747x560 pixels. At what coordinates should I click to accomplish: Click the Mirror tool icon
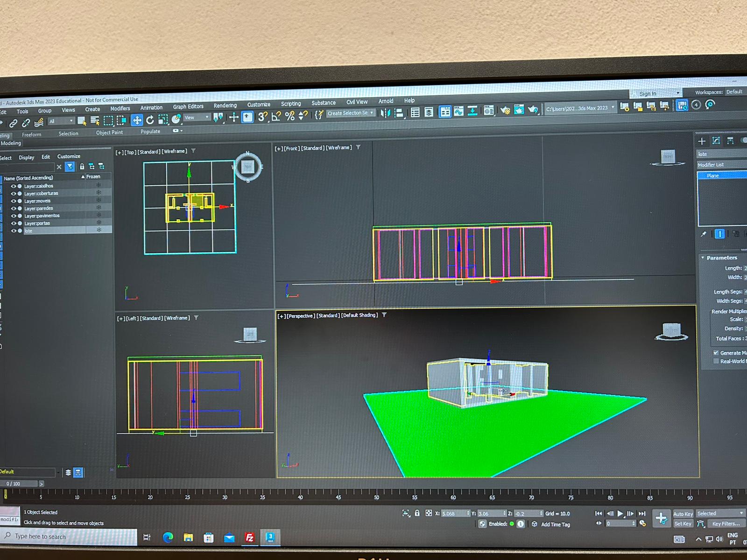click(x=385, y=113)
